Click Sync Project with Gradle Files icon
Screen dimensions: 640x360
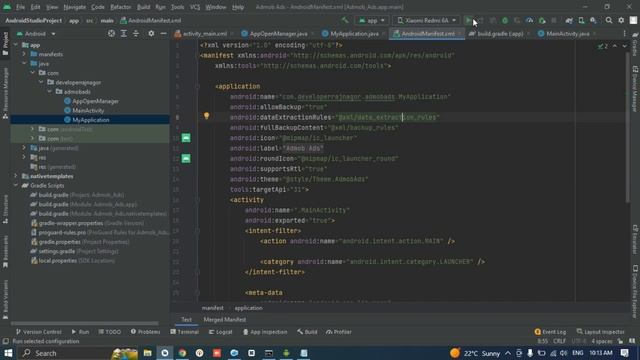click(569, 20)
